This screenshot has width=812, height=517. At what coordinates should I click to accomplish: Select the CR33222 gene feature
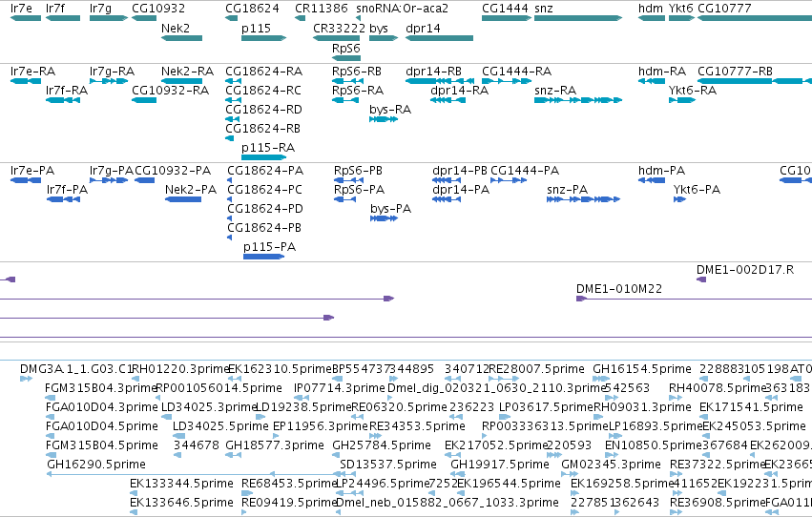coord(336,38)
